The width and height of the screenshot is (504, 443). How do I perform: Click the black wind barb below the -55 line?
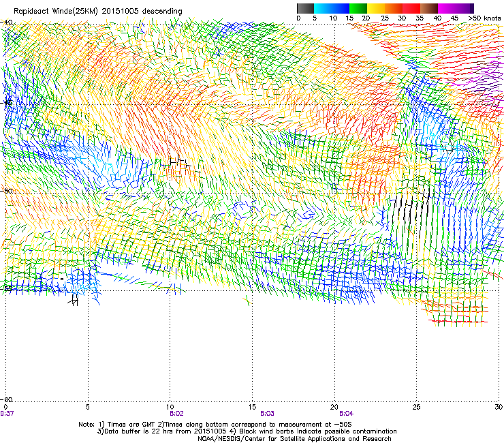(74, 301)
